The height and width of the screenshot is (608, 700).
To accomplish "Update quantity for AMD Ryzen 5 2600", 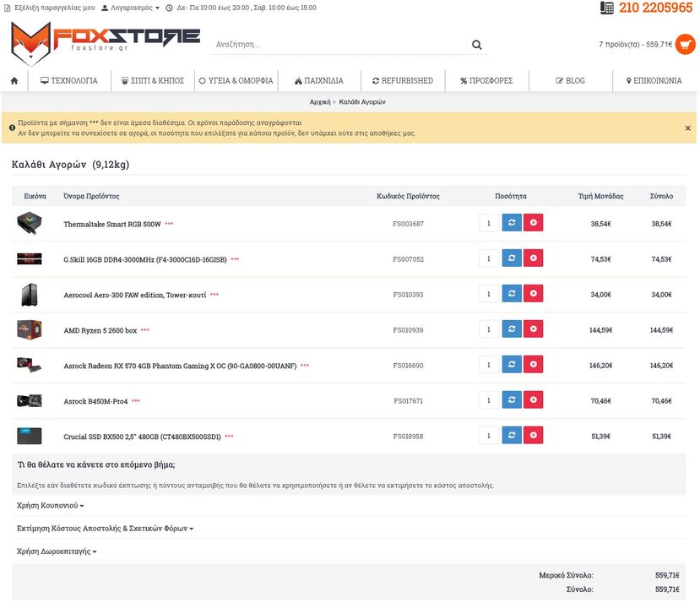I will [x=512, y=329].
